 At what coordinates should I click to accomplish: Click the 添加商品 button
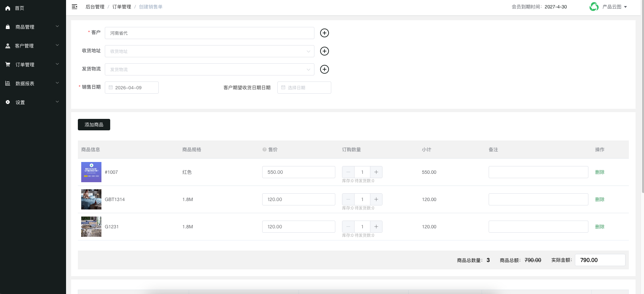coord(94,125)
